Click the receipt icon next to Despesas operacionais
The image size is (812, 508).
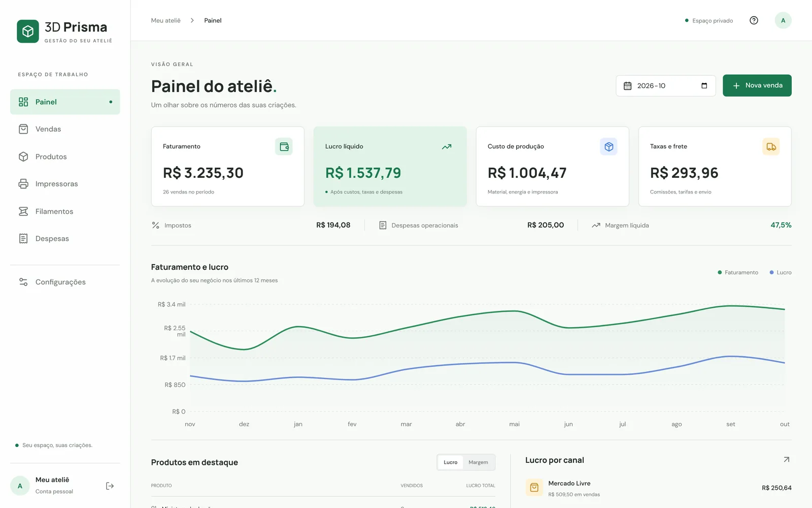coord(383,225)
